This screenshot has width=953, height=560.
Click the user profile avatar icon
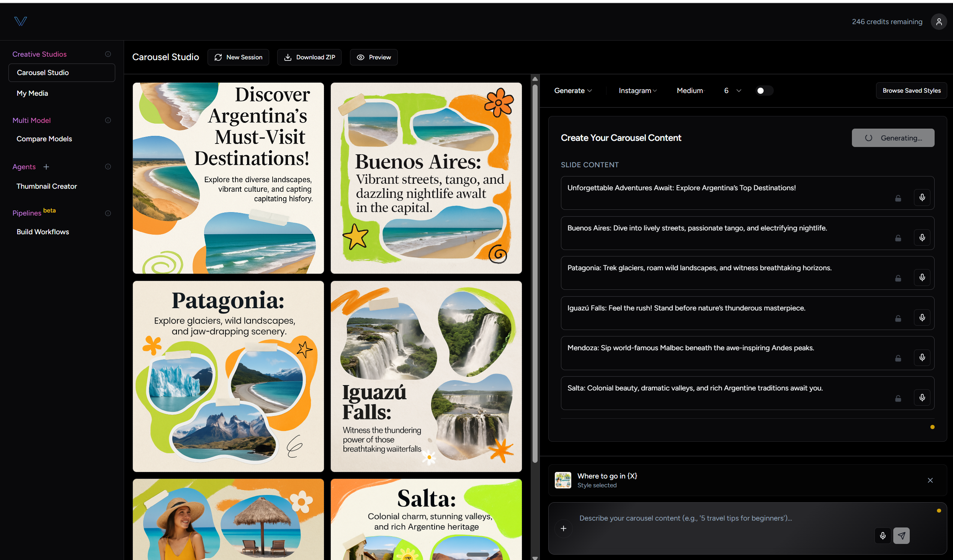[938, 22]
